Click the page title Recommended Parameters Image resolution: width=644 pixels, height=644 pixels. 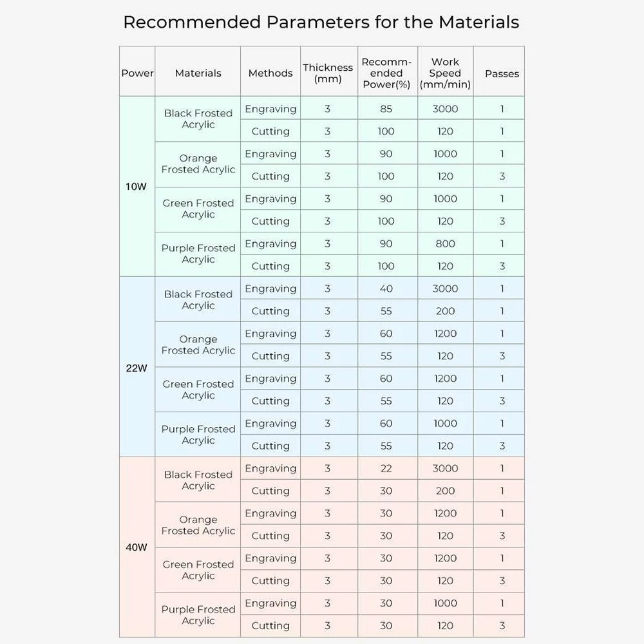tap(321, 22)
